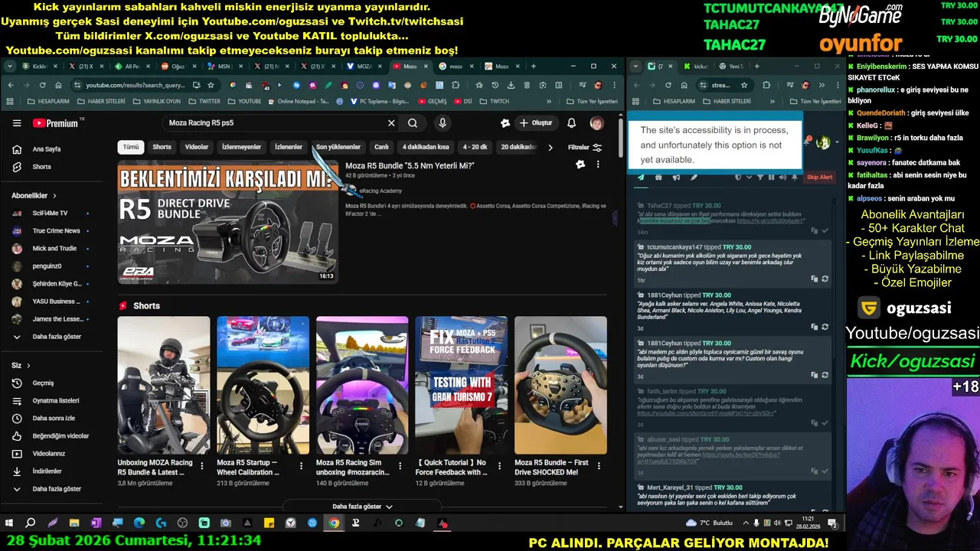Open the YouTube account avatar menu

pyautogui.click(x=596, y=122)
